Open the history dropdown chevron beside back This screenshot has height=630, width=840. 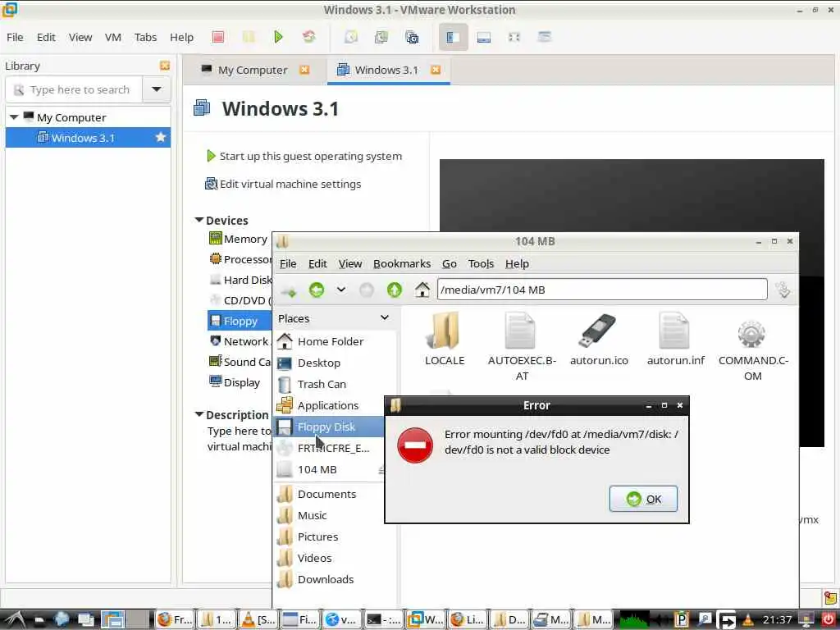click(340, 290)
